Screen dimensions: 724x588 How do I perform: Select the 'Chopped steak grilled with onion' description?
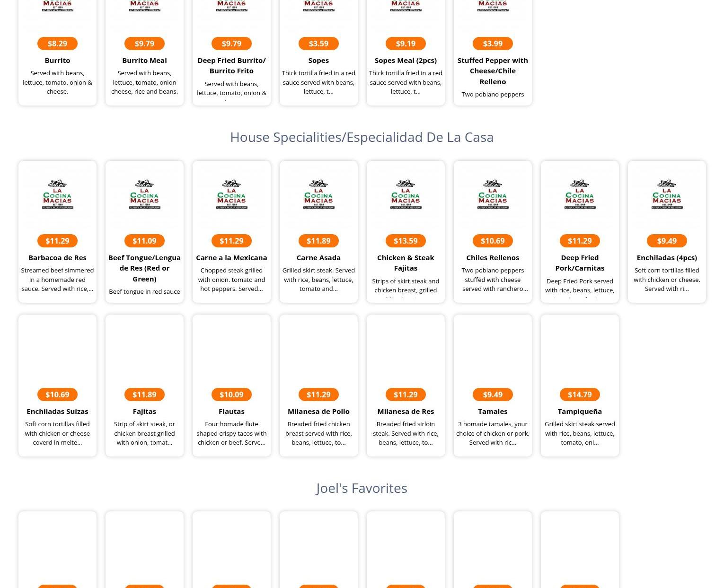[x=231, y=280]
